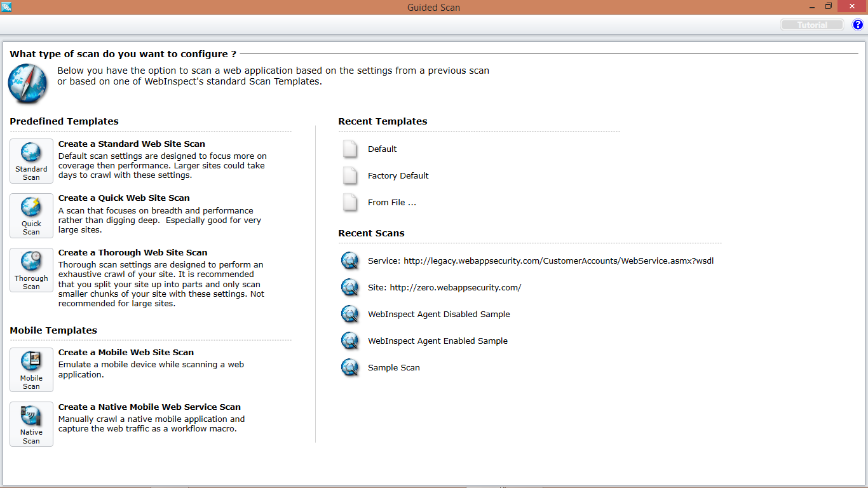Click the application icon in title bar

6,6
